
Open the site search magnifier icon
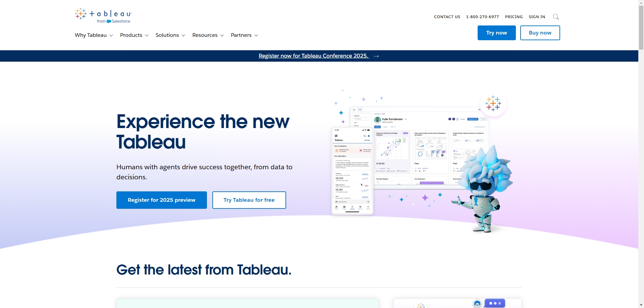[x=556, y=16]
